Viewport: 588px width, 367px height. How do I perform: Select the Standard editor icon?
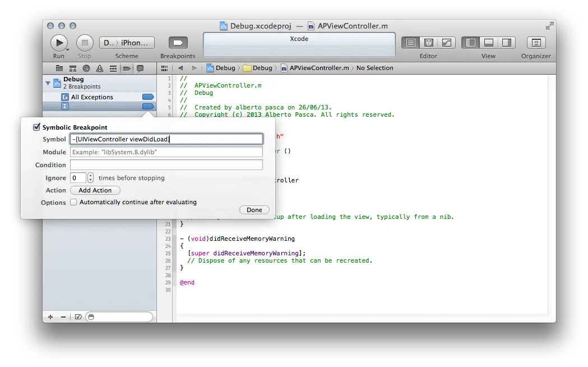pyautogui.click(x=411, y=43)
